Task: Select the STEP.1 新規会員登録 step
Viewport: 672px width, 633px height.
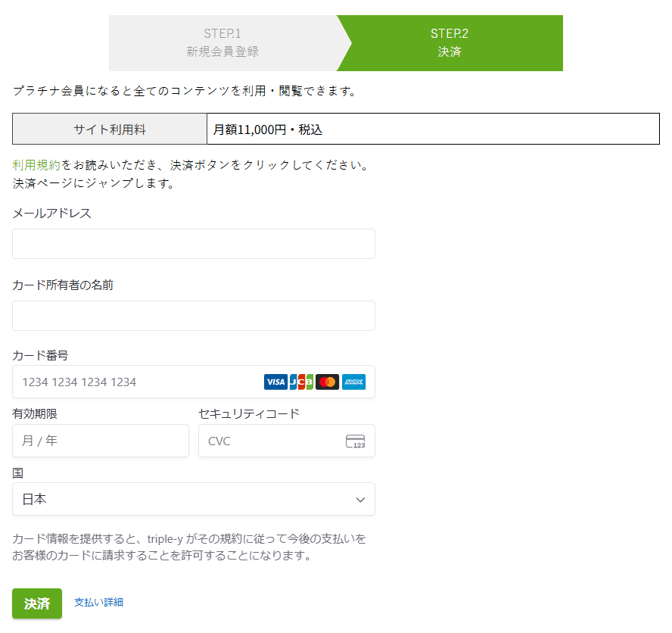Action: pyautogui.click(x=222, y=43)
